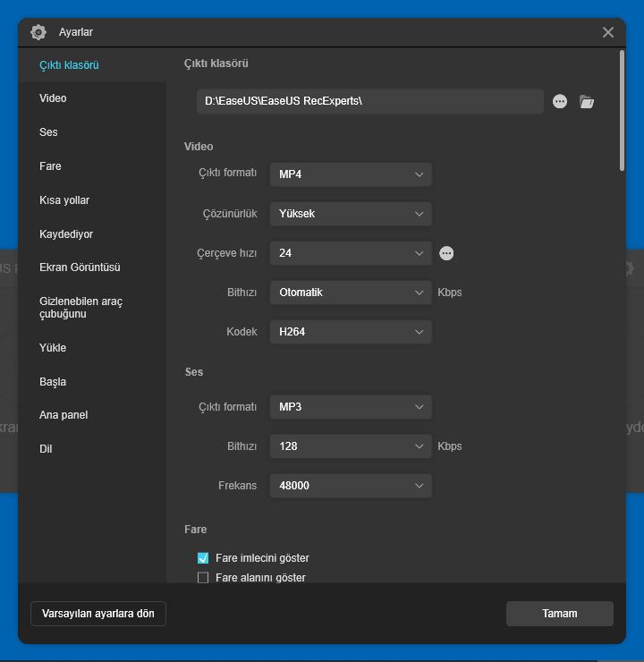Click the Ayarlar gear icon in title bar
This screenshot has height=662, width=644.
[38, 32]
